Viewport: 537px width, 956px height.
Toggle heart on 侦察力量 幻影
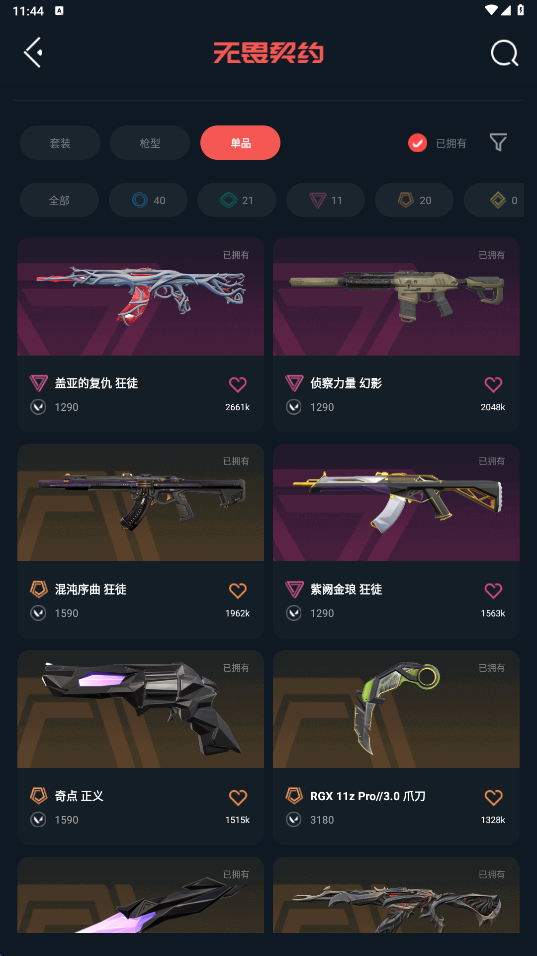[x=493, y=384]
